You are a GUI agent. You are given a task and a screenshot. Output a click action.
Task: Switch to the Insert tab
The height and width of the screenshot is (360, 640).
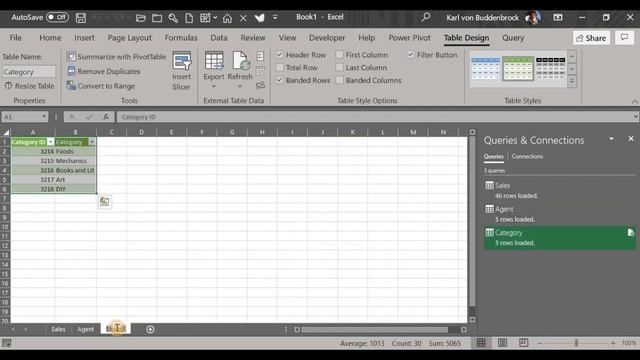pos(84,38)
